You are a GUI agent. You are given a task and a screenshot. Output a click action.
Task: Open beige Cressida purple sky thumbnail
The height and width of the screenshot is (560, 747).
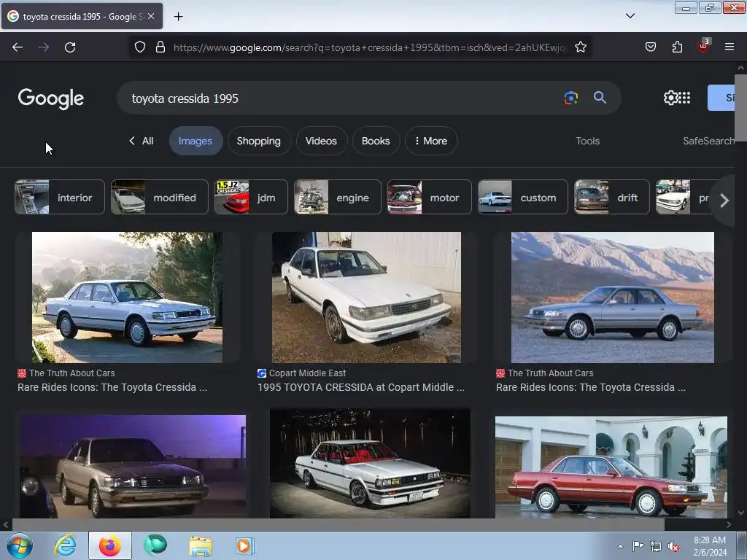coord(133,466)
